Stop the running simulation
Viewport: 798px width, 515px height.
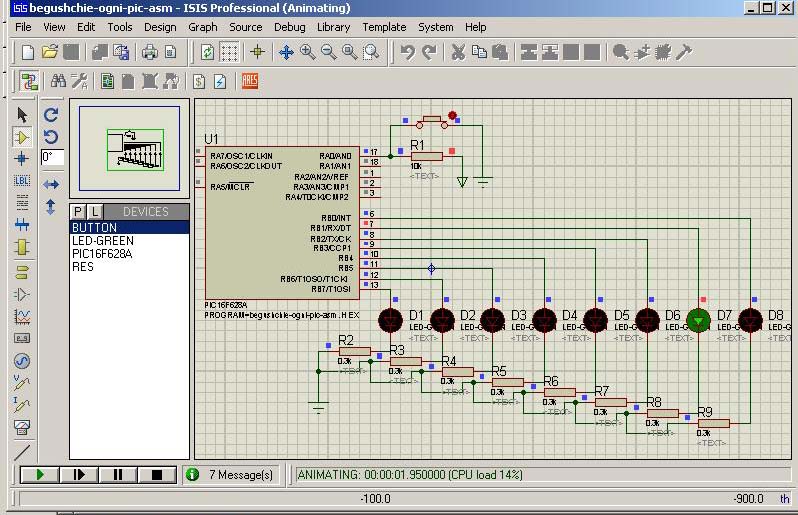point(156,474)
